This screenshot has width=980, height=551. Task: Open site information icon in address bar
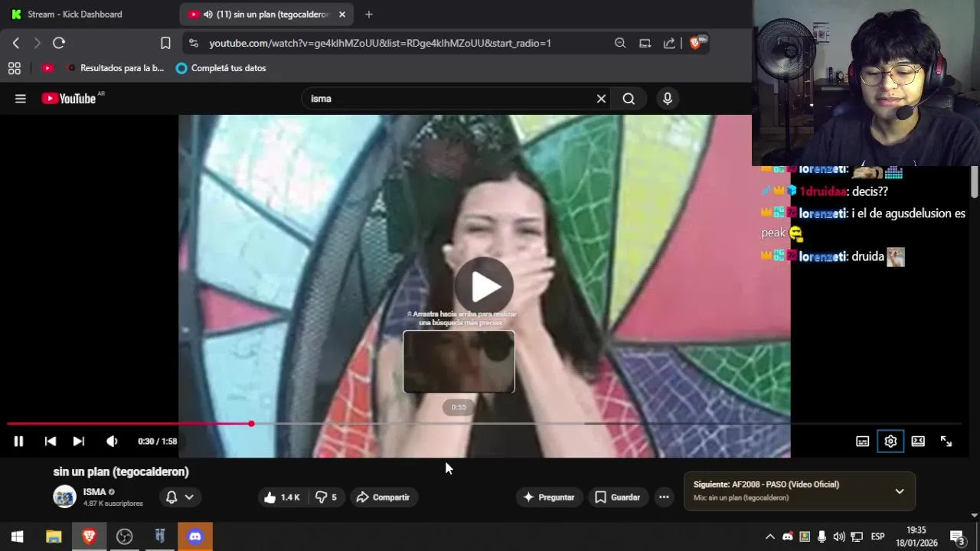click(x=193, y=43)
